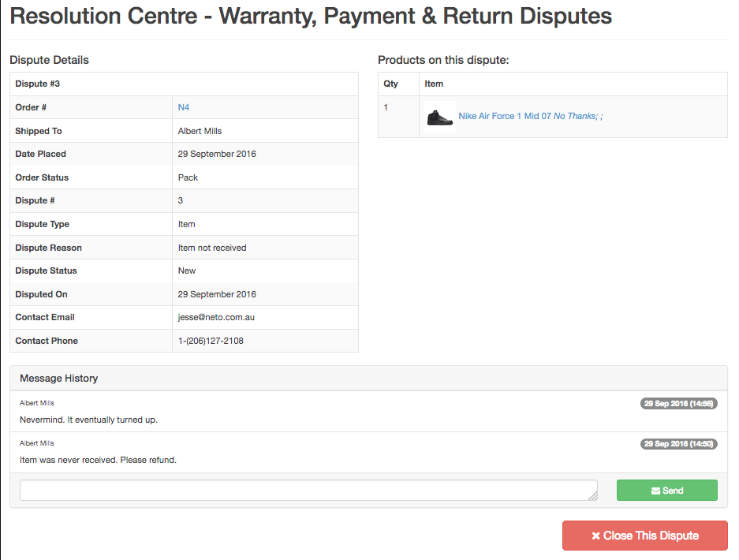Image resolution: width=739 pixels, height=560 pixels.
Task: Click the Contact Email row label
Action: 45,317
